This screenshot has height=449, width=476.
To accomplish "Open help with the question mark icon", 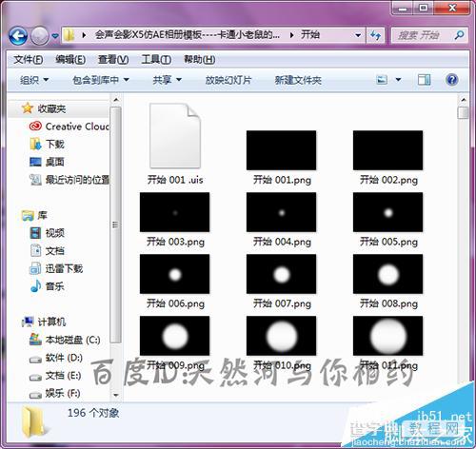I will click(x=451, y=79).
